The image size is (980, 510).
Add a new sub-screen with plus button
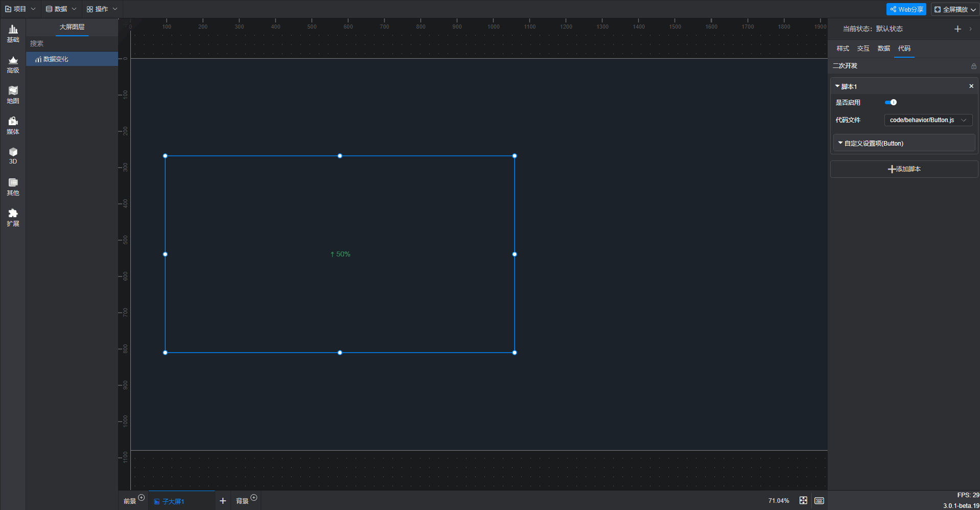point(223,501)
